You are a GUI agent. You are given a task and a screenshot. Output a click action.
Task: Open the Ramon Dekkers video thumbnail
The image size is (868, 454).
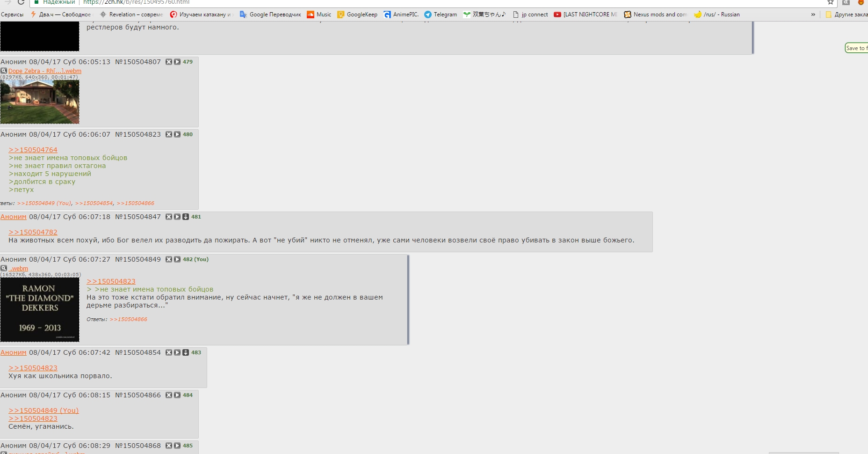tap(40, 309)
